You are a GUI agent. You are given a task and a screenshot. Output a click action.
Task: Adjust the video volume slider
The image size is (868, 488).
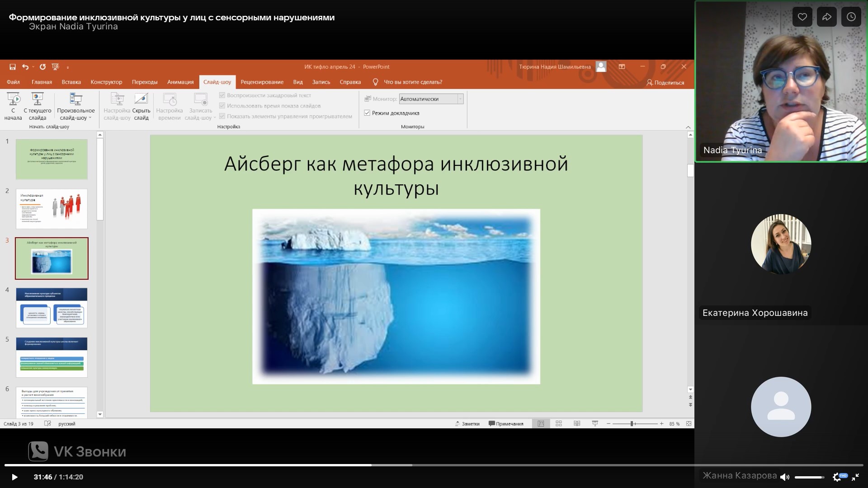coord(809,477)
